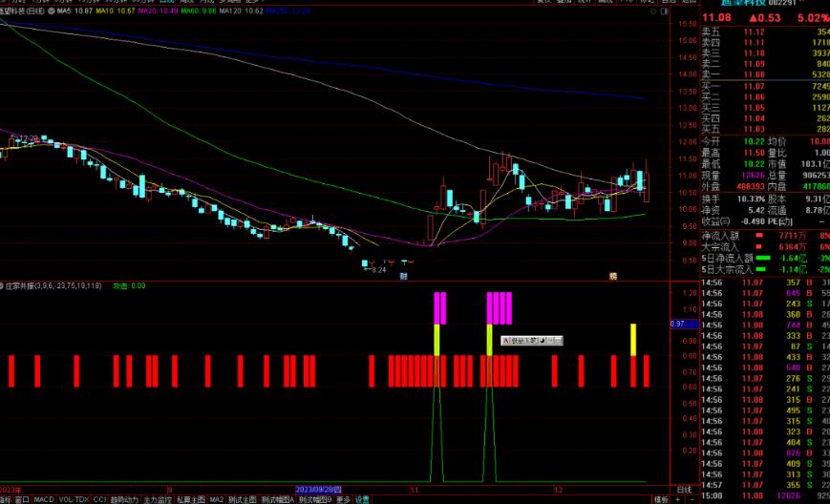The width and height of the screenshot is (830, 504).
Task: Zoom out the chart with the minus button
Action: pos(692,500)
